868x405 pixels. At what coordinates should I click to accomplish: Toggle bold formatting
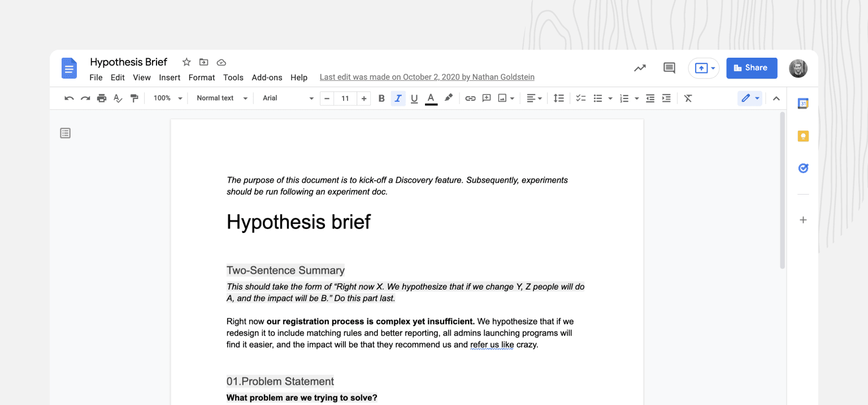(381, 98)
